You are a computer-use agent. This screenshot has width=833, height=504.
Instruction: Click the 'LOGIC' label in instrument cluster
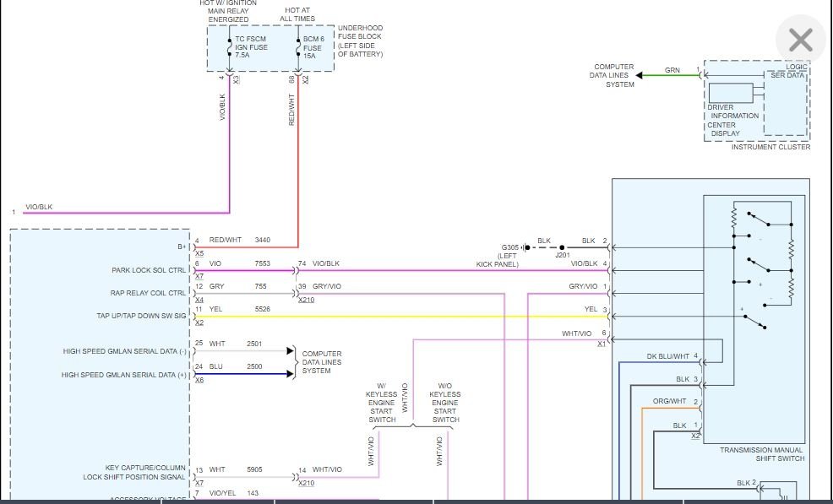(797, 67)
